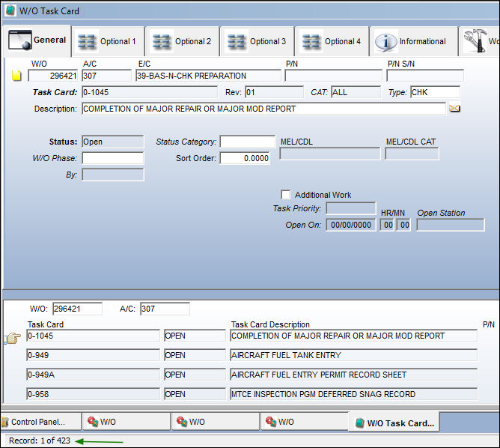Click the empty P/N field
Image resolution: width=500 pixels, height=448 pixels.
coord(333,76)
